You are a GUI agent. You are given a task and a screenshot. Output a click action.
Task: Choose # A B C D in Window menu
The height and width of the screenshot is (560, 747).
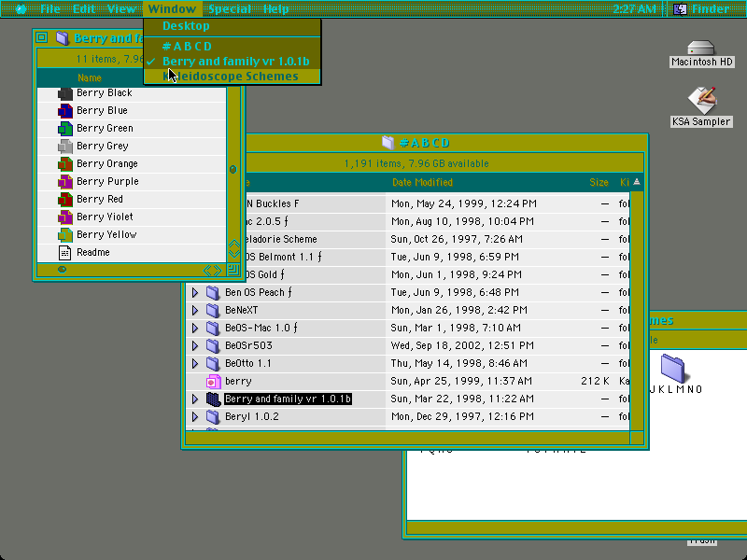232,46
